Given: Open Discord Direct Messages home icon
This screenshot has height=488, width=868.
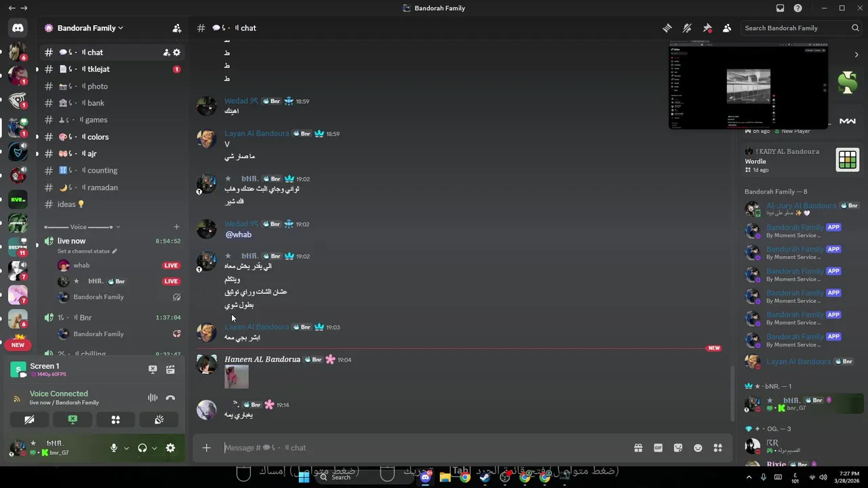Looking at the screenshot, I should tap(18, 28).
